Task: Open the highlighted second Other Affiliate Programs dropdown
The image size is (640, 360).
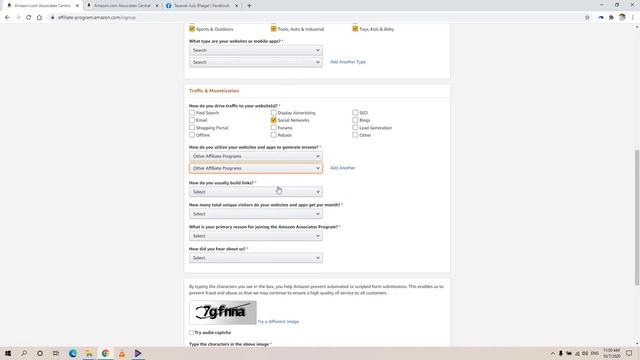Action: 256,168
